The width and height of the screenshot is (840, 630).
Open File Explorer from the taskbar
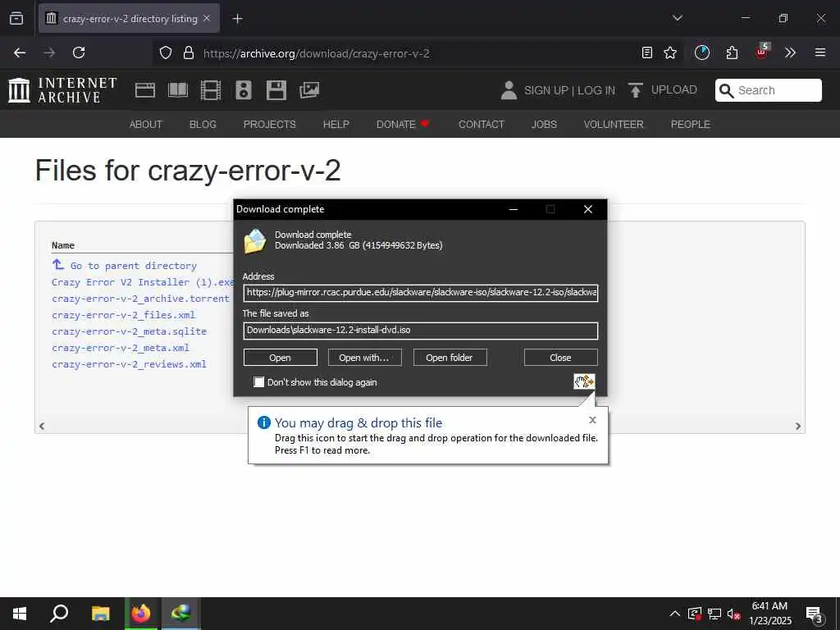(101, 614)
